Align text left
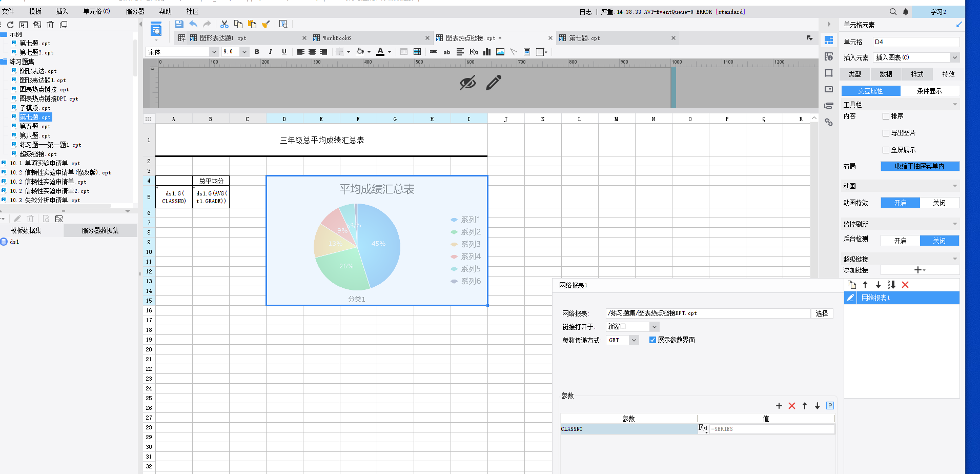The width and height of the screenshot is (980, 474). coord(301,52)
